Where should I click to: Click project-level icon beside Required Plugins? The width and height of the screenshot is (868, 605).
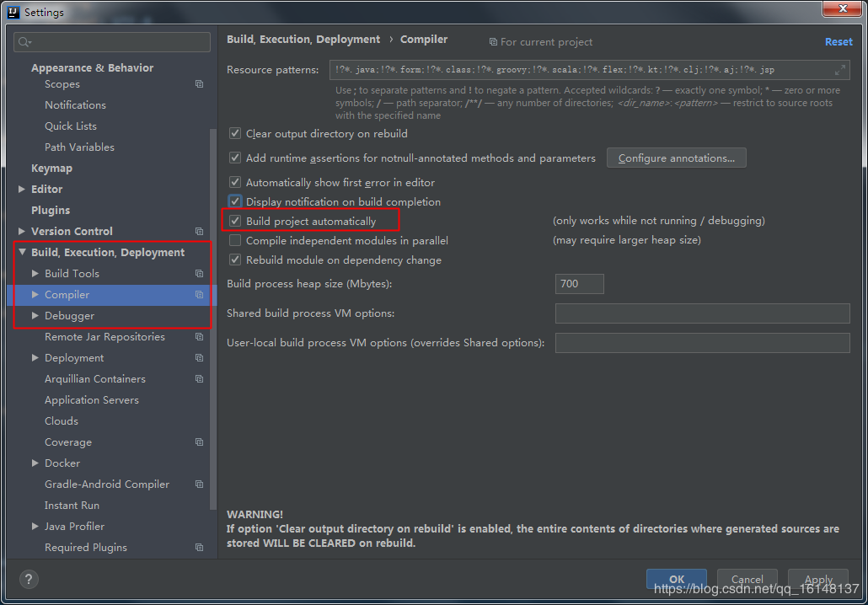point(199,547)
